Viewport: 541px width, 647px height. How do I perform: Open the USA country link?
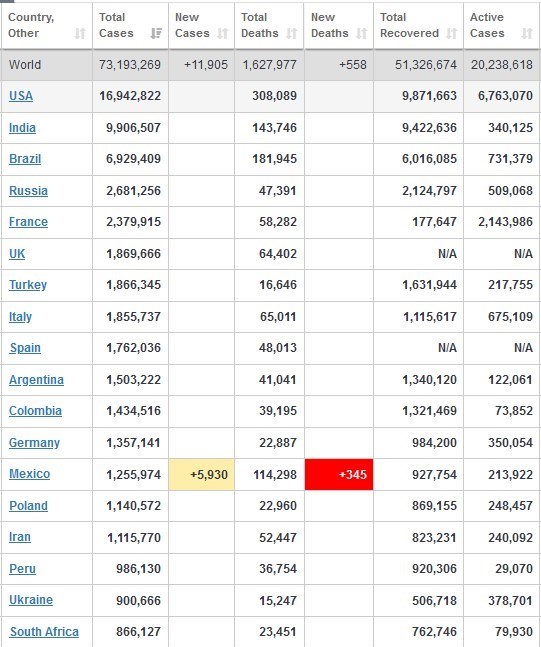21,96
